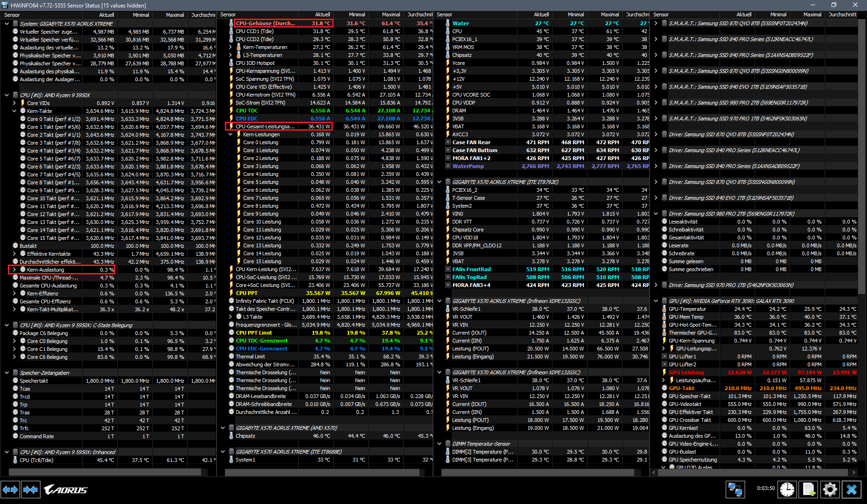This screenshot has width=867, height=504.
Task: Click the clock icon beside GPU-Takt
Action: [x=664, y=388]
